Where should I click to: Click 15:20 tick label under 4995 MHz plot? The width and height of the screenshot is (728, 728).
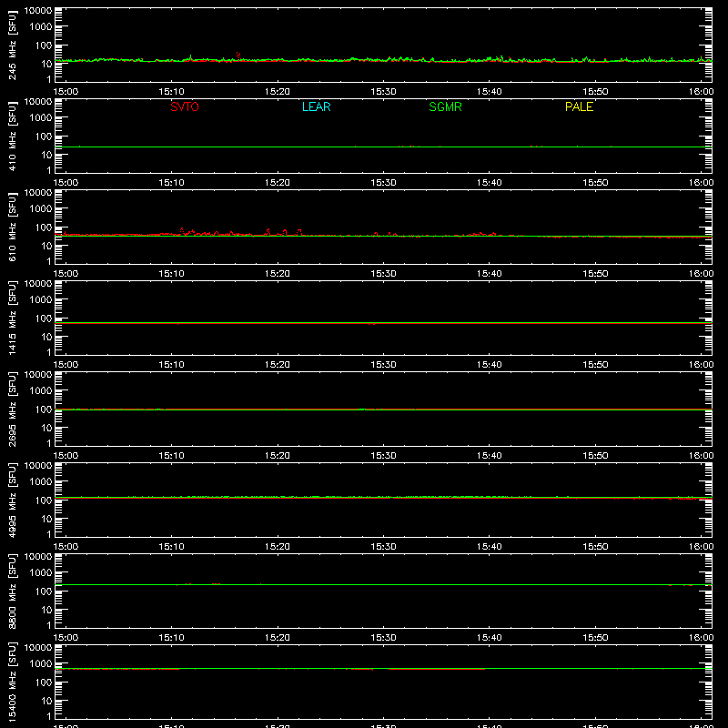[278, 547]
